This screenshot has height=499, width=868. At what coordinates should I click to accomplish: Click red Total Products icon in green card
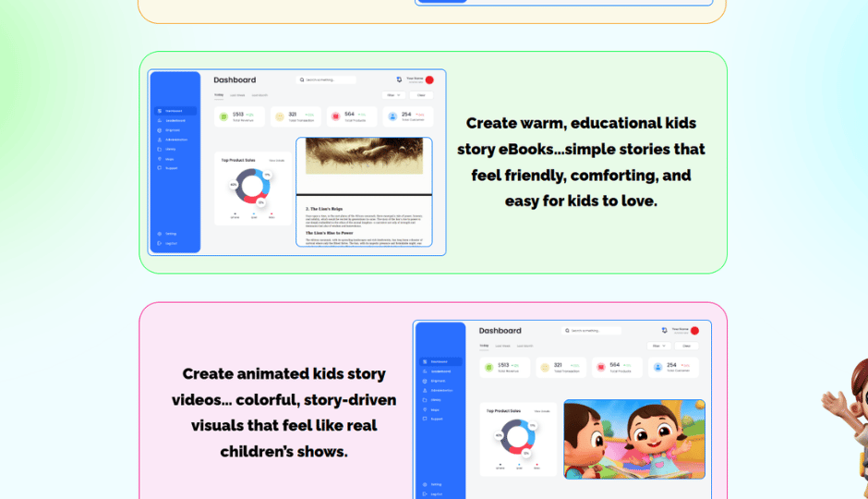coord(335,116)
